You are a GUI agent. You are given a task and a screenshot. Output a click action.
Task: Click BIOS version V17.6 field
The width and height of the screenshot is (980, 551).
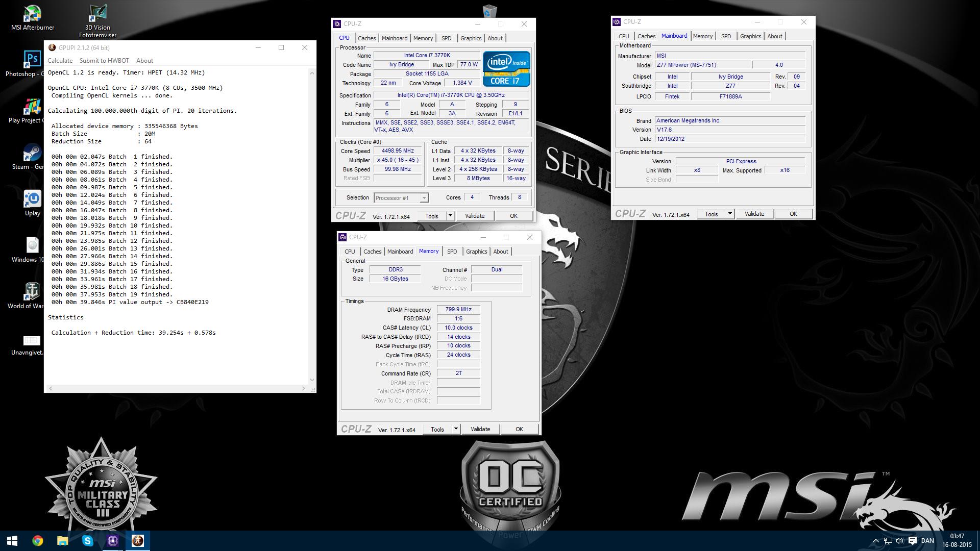click(730, 130)
